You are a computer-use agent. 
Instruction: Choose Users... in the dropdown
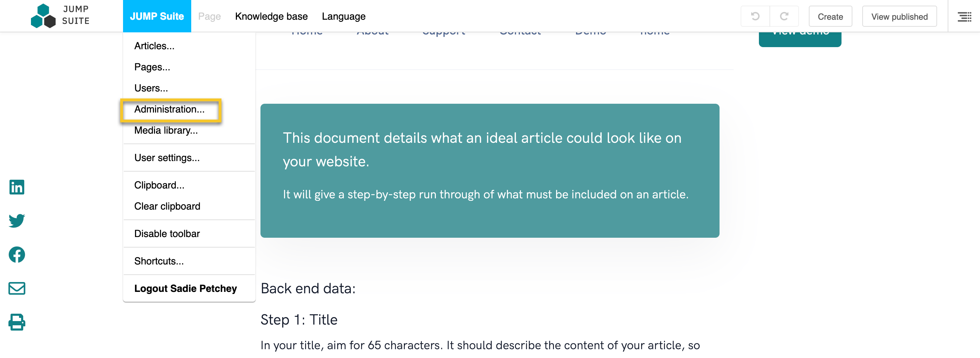pos(189,88)
